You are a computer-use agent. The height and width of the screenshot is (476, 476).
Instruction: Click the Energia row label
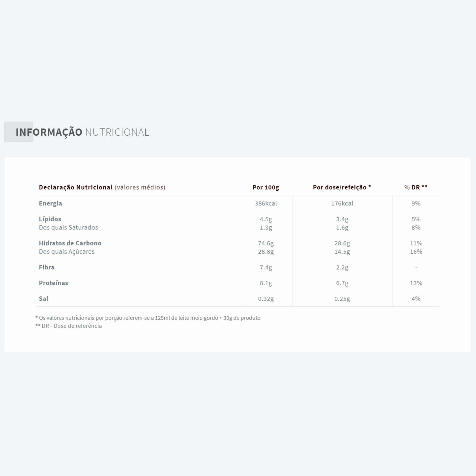50,203
